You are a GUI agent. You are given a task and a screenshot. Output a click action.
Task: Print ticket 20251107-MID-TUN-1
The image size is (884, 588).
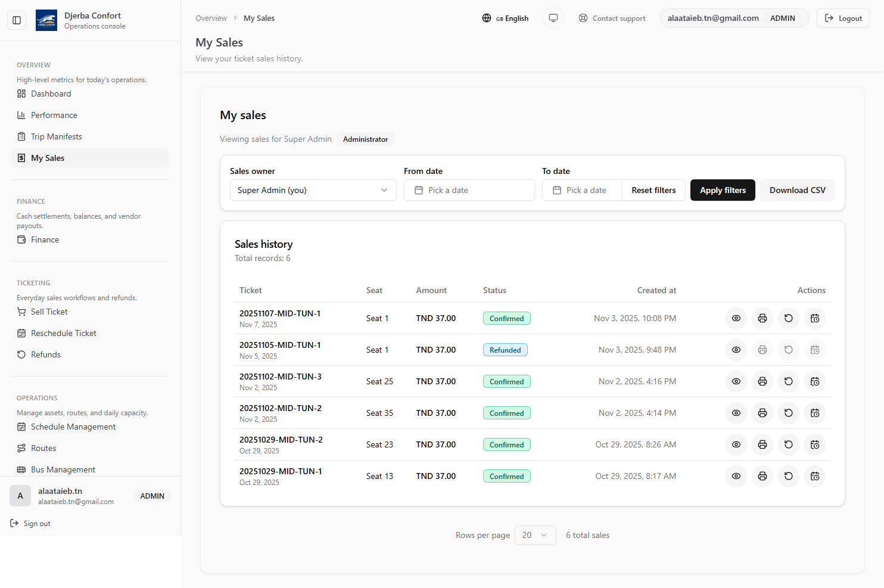[x=762, y=318]
